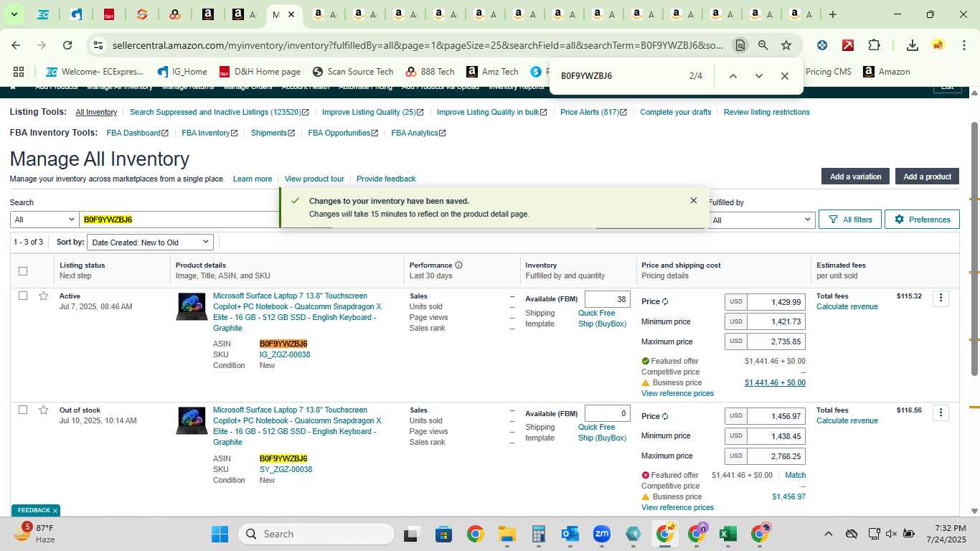Click the find-in-page next result arrow
Viewport: 980px width, 551px height.
(x=758, y=76)
